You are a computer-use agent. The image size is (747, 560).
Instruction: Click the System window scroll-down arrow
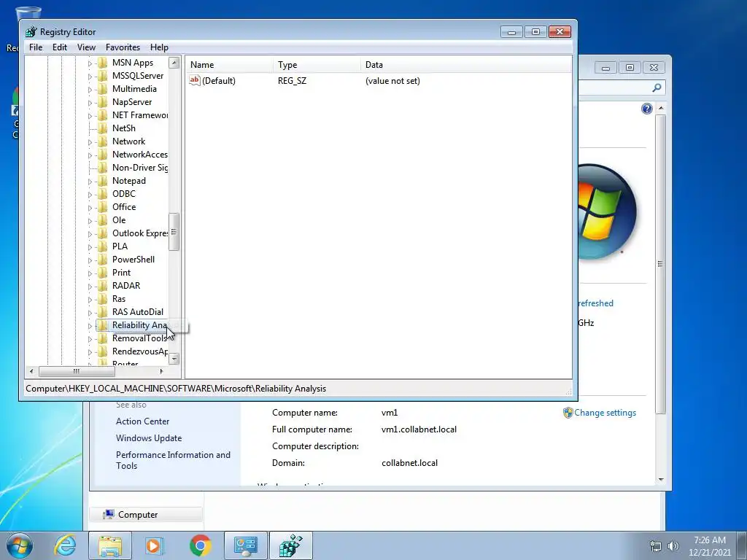click(x=661, y=480)
